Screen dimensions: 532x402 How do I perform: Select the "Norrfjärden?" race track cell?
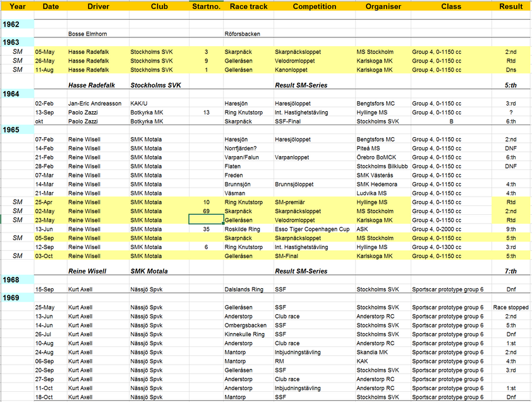(249, 149)
